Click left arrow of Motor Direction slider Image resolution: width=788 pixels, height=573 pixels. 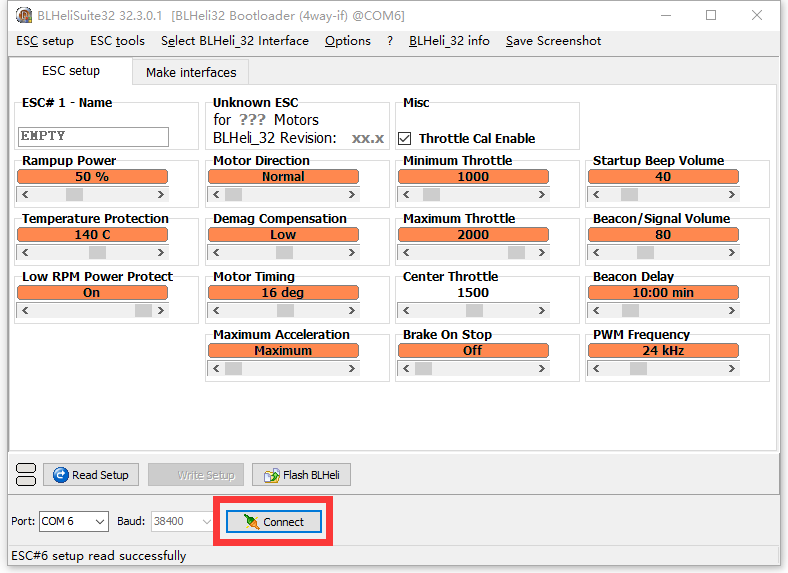(x=216, y=195)
